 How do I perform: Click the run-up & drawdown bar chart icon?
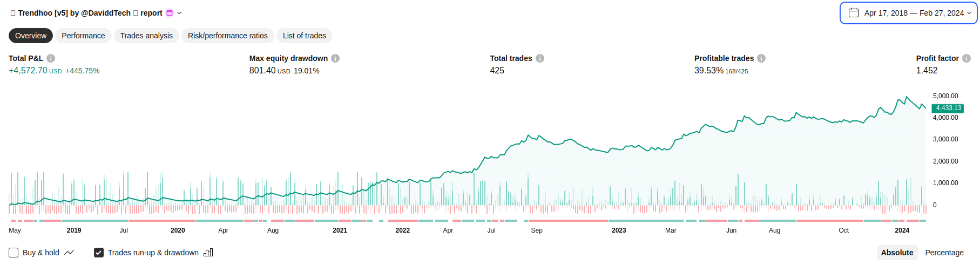point(208,253)
